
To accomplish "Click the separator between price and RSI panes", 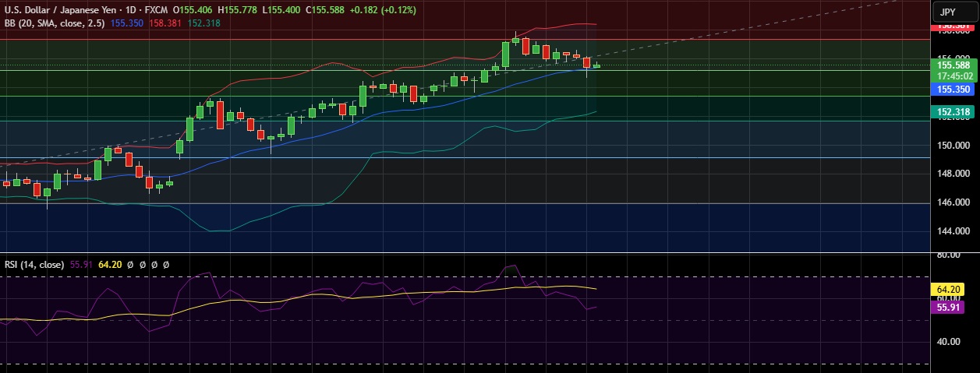I will click(x=468, y=253).
